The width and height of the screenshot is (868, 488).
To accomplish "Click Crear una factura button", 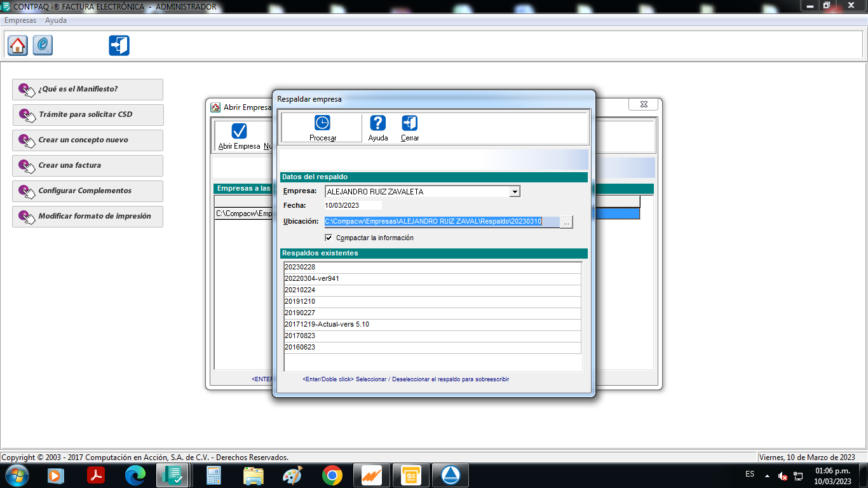I will click(88, 166).
